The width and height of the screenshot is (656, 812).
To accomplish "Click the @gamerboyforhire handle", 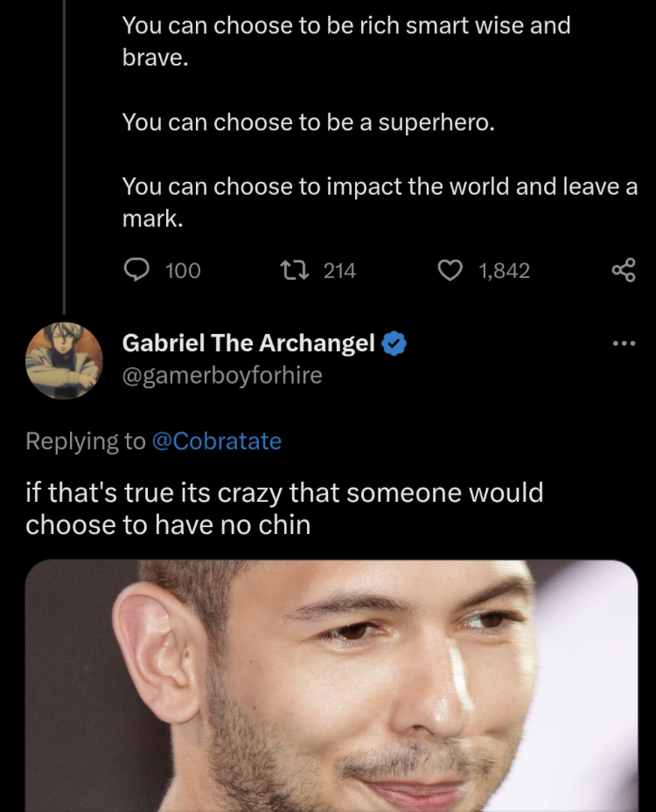I will [222, 376].
